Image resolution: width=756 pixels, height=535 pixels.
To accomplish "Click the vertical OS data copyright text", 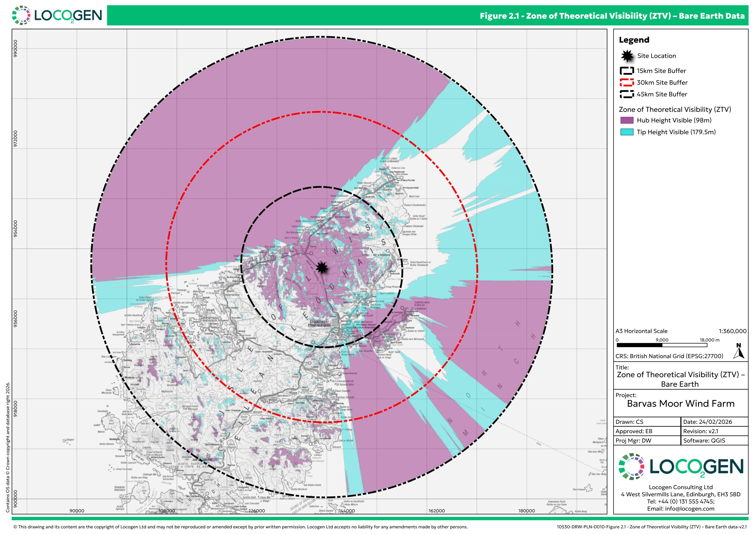I will [8, 447].
